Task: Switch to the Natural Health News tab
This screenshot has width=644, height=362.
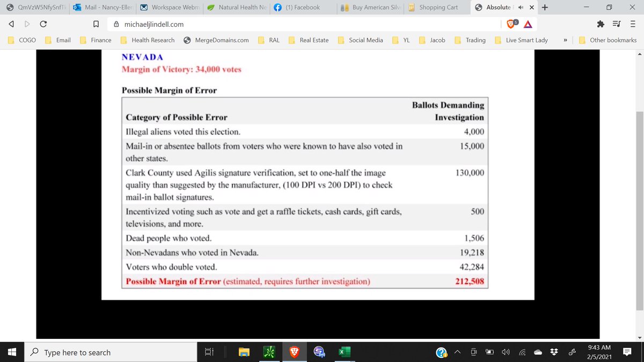Action: click(x=237, y=8)
